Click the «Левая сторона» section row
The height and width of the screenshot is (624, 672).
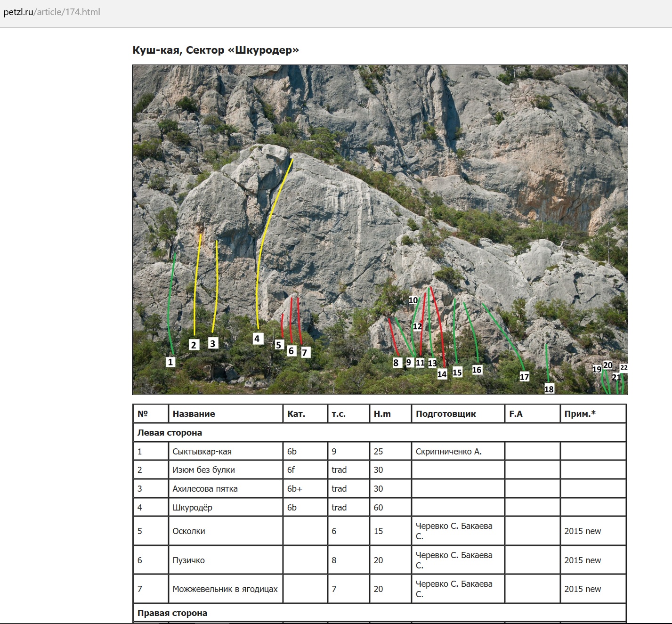[170, 432]
